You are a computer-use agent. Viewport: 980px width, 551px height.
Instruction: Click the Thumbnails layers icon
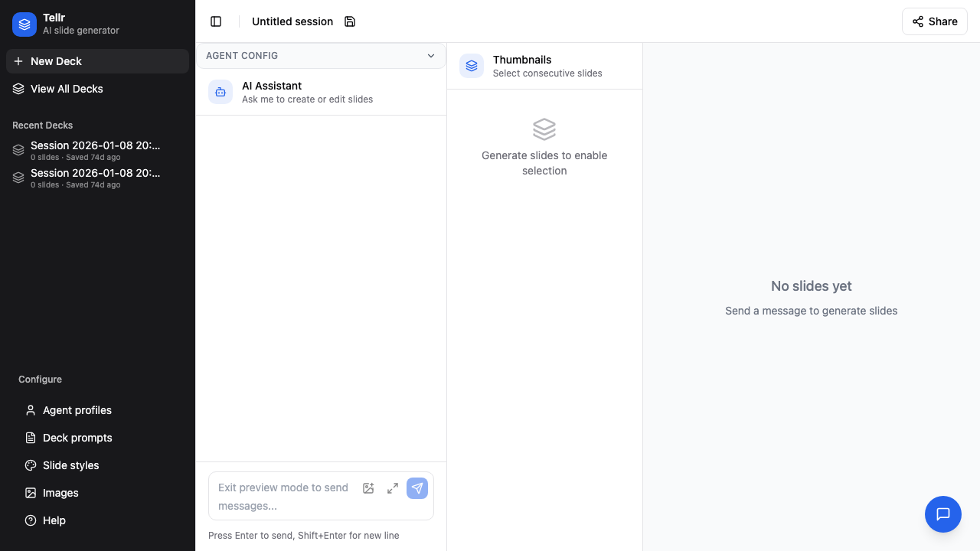pyautogui.click(x=472, y=66)
